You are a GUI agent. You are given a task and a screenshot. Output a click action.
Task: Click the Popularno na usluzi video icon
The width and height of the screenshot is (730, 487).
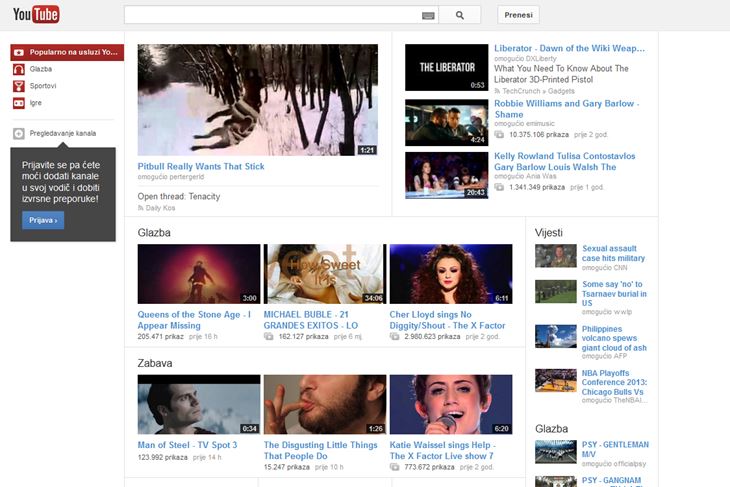[x=19, y=52]
